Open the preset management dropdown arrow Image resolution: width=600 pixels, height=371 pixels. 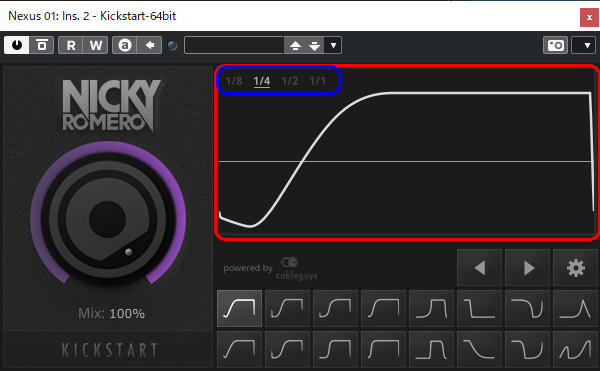[x=333, y=45]
